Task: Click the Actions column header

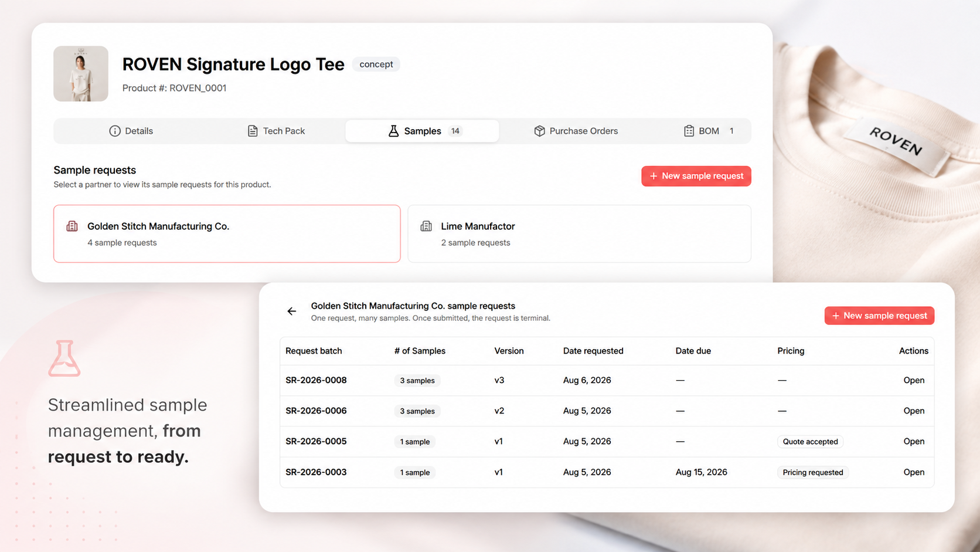Action: [914, 351]
